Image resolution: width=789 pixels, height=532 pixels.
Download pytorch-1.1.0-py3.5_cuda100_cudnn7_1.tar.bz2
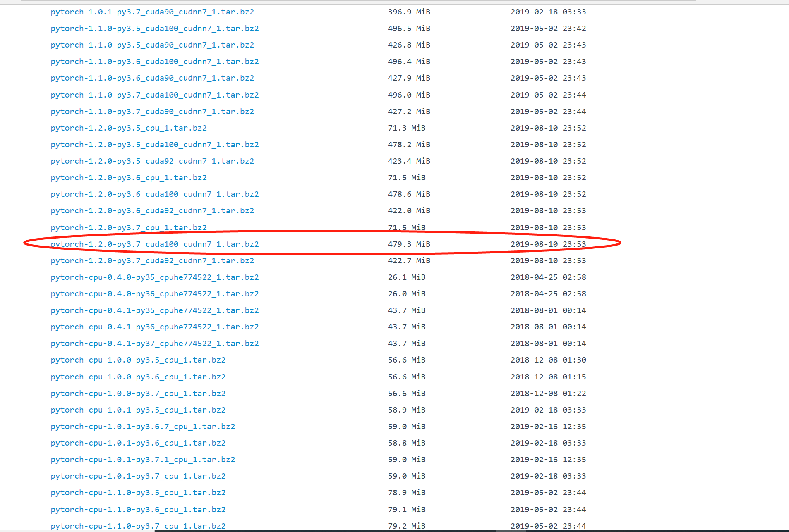[155, 29]
